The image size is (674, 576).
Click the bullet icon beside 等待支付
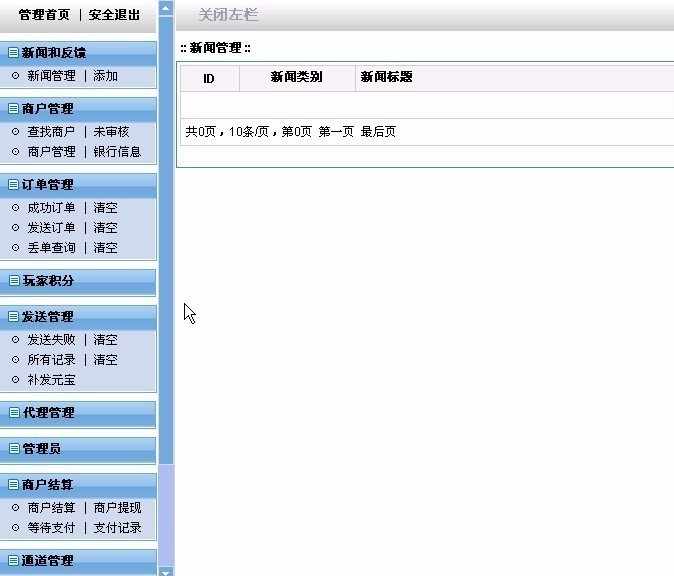[x=15, y=527]
